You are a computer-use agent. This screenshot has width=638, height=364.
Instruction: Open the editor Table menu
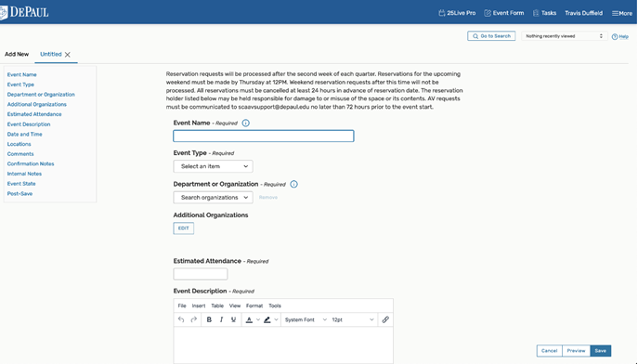tap(217, 305)
